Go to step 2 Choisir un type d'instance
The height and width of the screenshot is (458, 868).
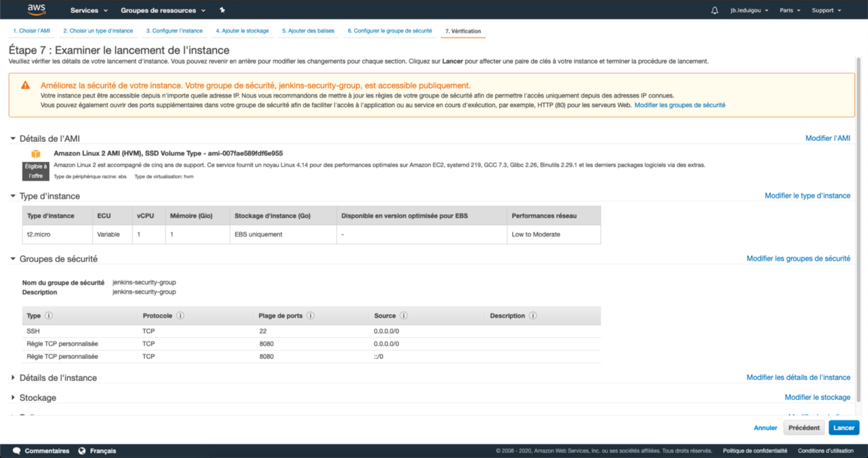pos(98,31)
